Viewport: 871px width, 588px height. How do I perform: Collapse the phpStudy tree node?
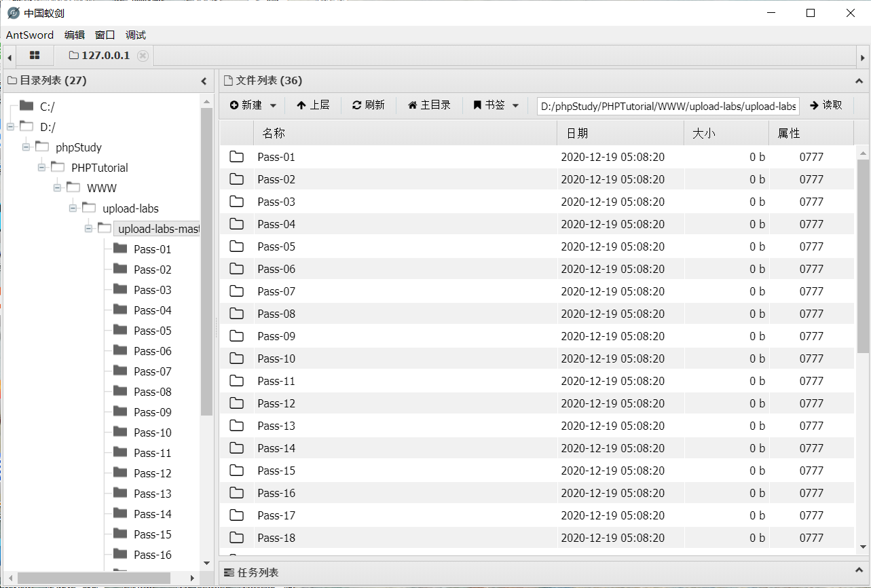click(x=26, y=147)
